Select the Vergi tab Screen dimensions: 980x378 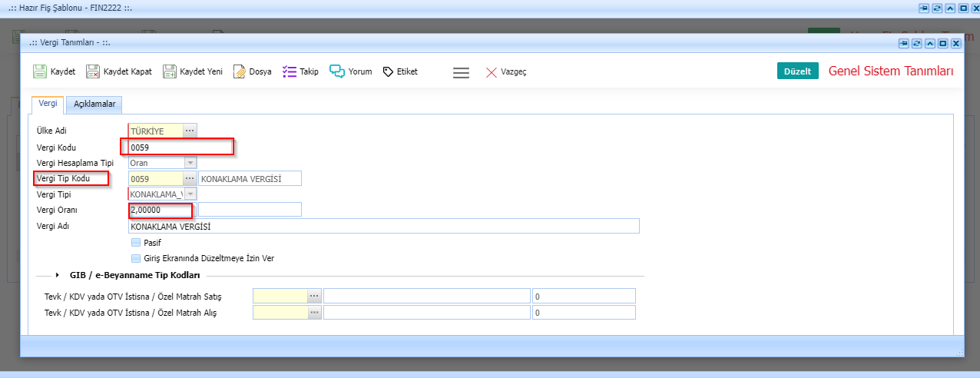coord(48,104)
